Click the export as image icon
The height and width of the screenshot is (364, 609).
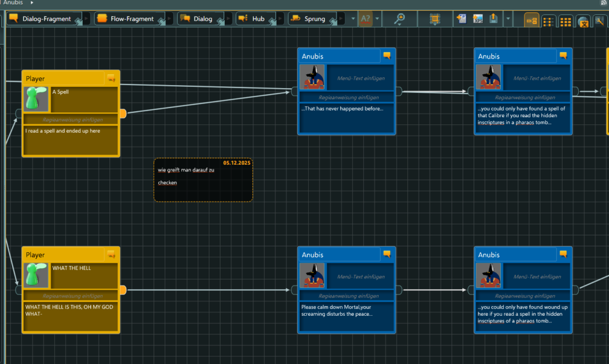tap(478, 19)
